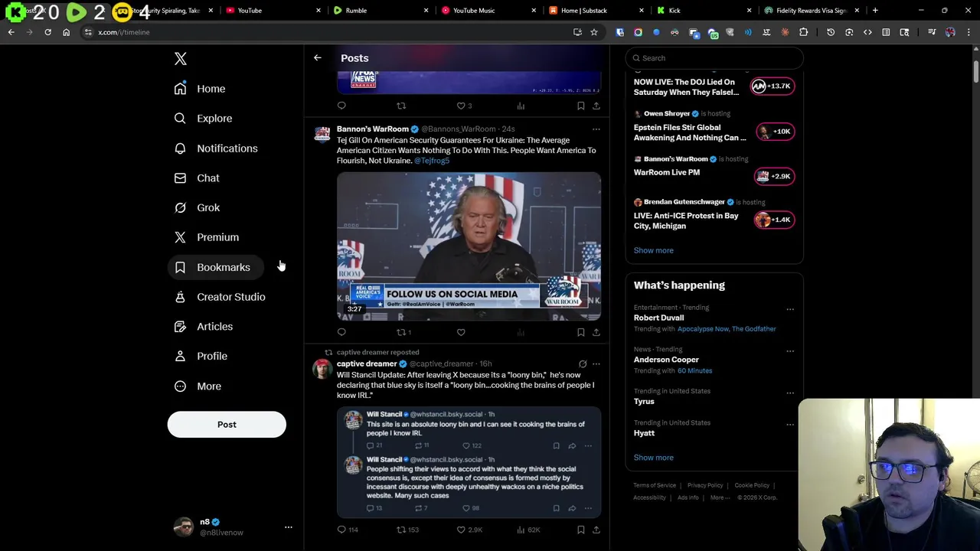Screen dimensions: 980x551
Task: Switch to the YouTube Music tab
Action: click(x=486, y=11)
